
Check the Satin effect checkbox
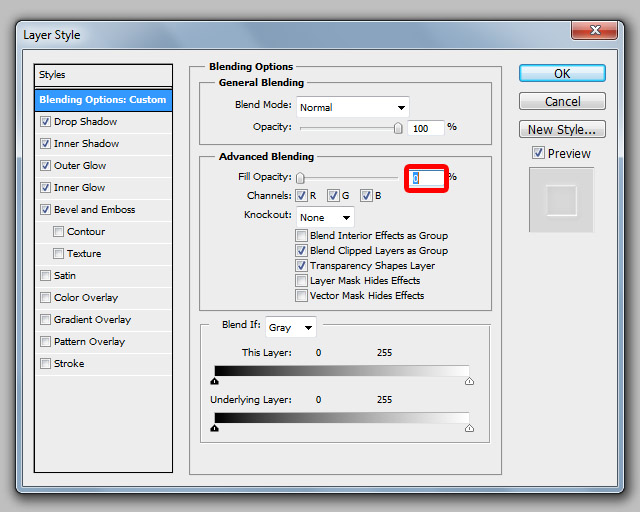tap(45, 276)
